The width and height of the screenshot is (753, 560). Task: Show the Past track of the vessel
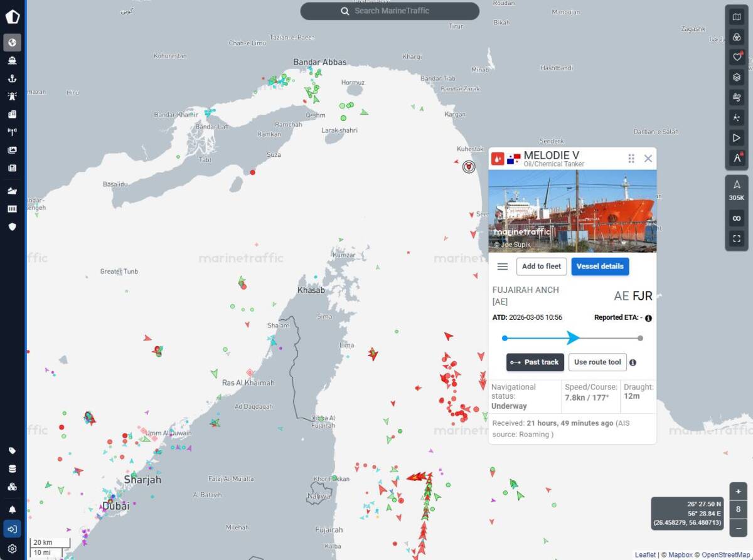[x=535, y=362]
